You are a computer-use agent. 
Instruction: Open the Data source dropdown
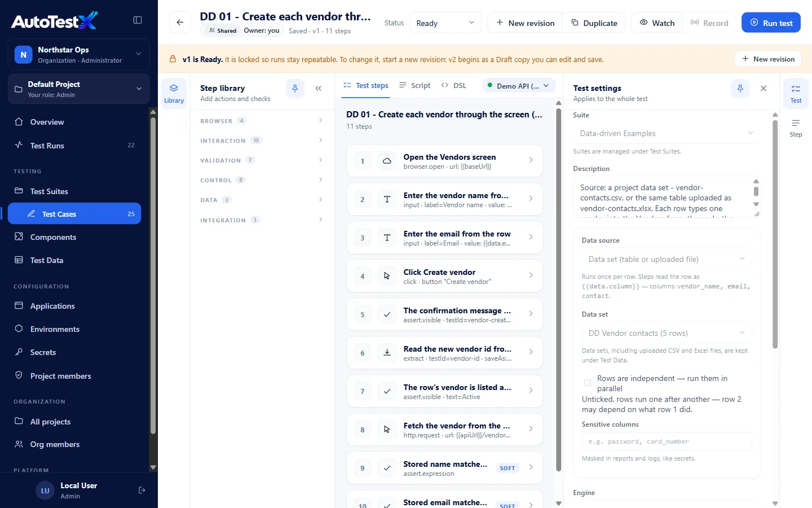point(667,259)
